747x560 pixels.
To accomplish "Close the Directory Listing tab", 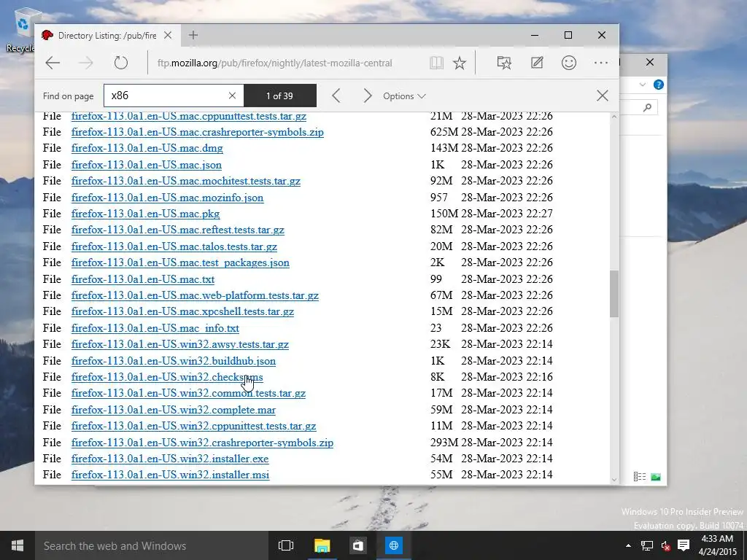I will 168,35.
